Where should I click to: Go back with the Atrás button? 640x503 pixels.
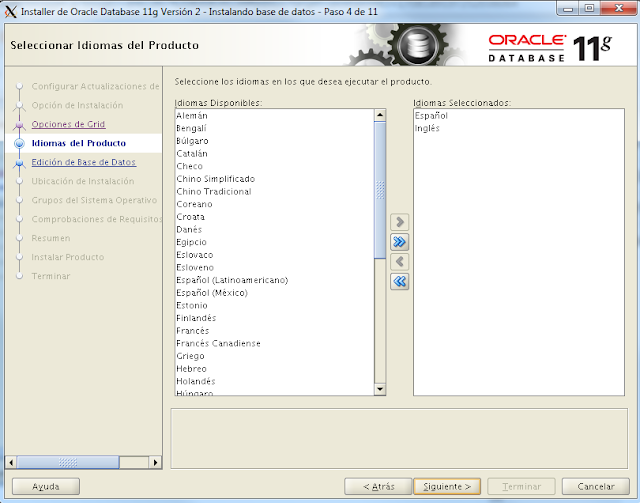coord(378,487)
